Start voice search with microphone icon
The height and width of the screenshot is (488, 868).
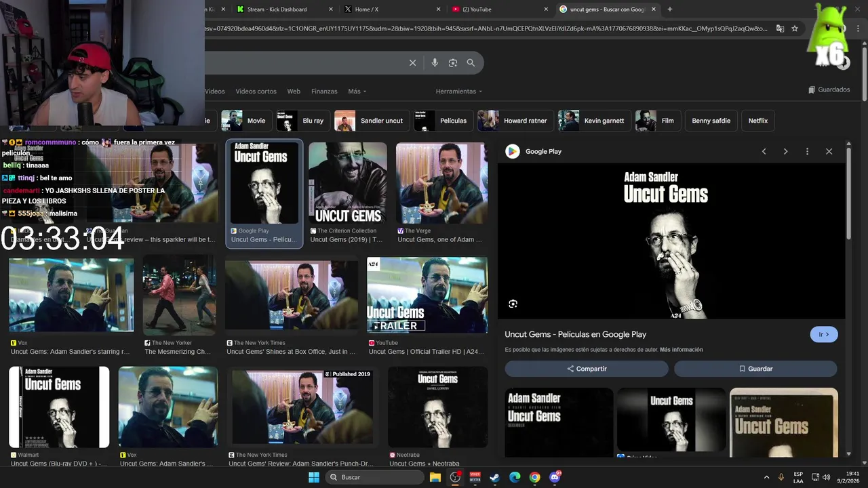pyautogui.click(x=435, y=63)
